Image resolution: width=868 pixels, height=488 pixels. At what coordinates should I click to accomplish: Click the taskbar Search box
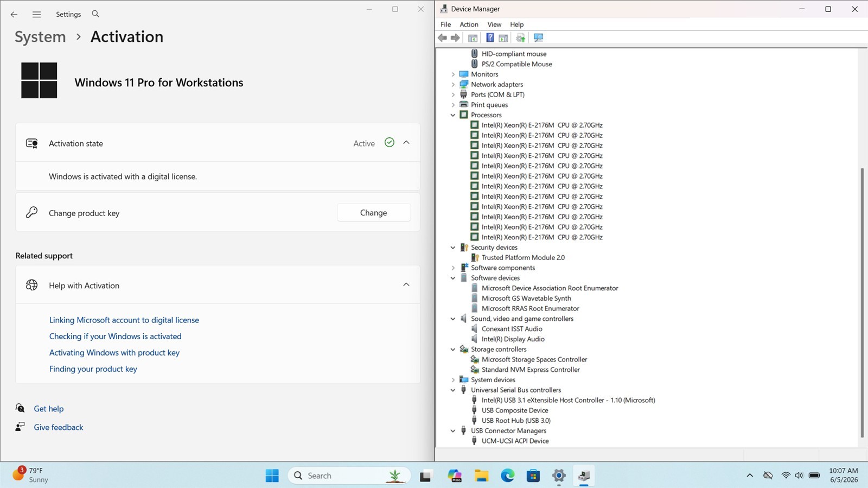point(350,476)
